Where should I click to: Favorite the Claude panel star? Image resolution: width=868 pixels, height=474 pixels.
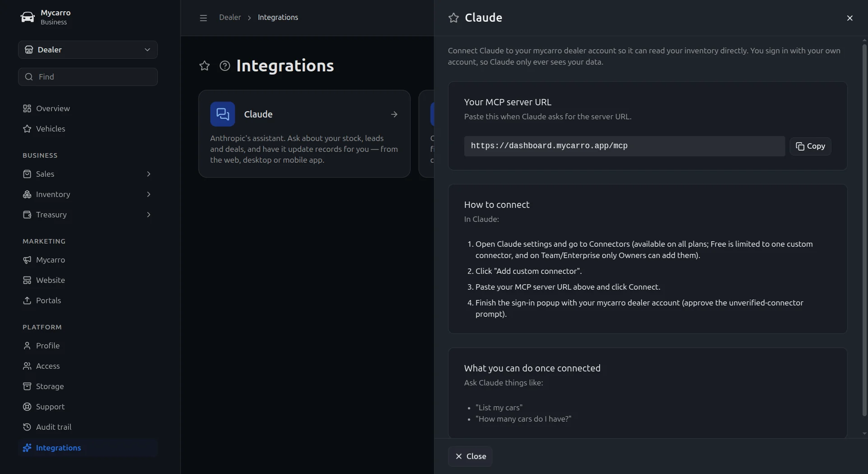453,18
